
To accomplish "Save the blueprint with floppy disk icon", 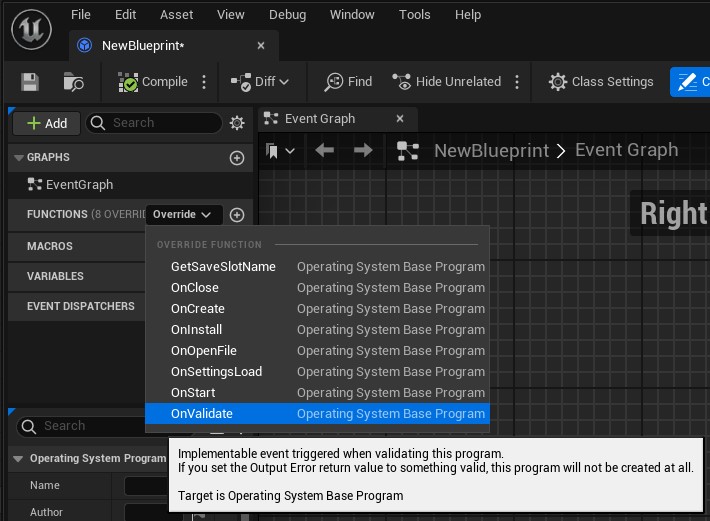I will (x=30, y=82).
